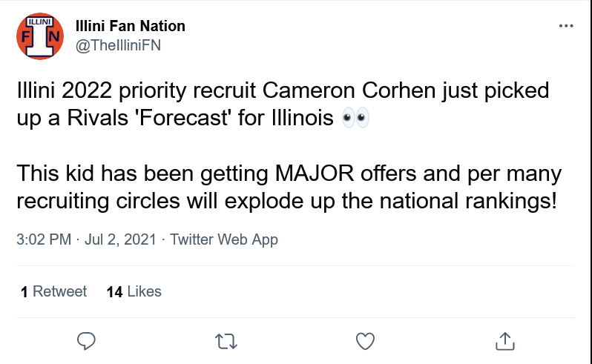
Task: Click the 3:02 PM time text
Action: 44,240
